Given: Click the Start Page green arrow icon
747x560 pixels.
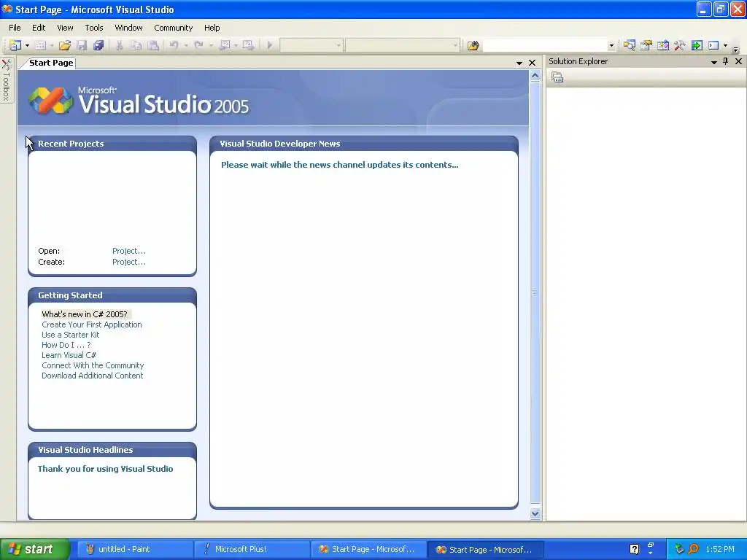Looking at the screenshot, I should 697,45.
